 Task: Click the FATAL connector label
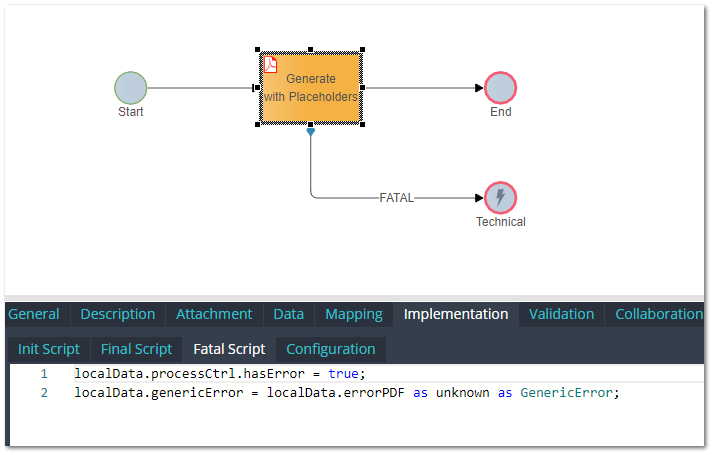[x=397, y=198]
